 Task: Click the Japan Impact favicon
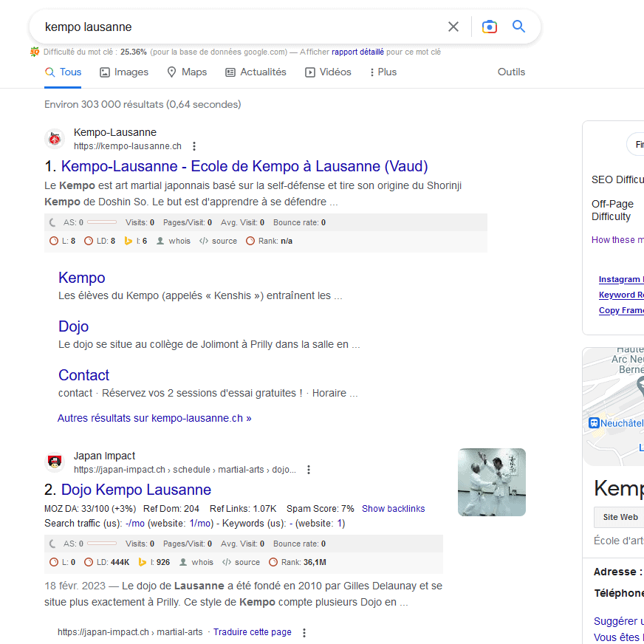click(55, 462)
